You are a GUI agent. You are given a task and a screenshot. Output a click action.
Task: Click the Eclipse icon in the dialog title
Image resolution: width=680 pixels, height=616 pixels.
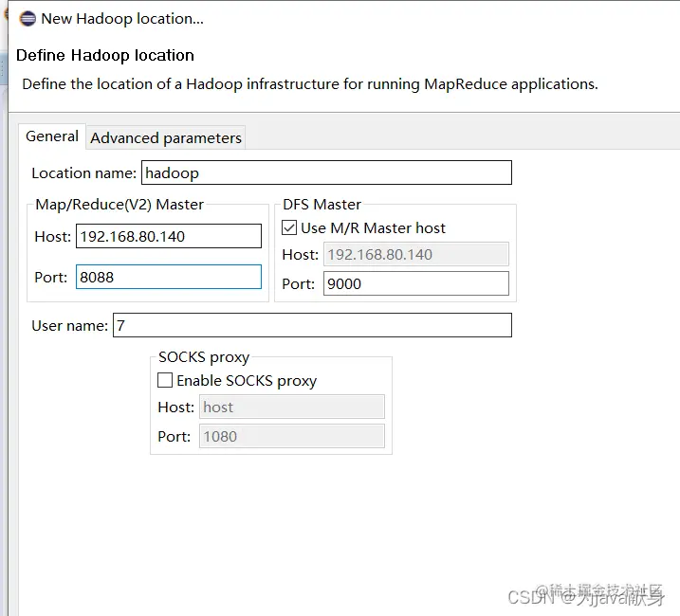(x=28, y=19)
